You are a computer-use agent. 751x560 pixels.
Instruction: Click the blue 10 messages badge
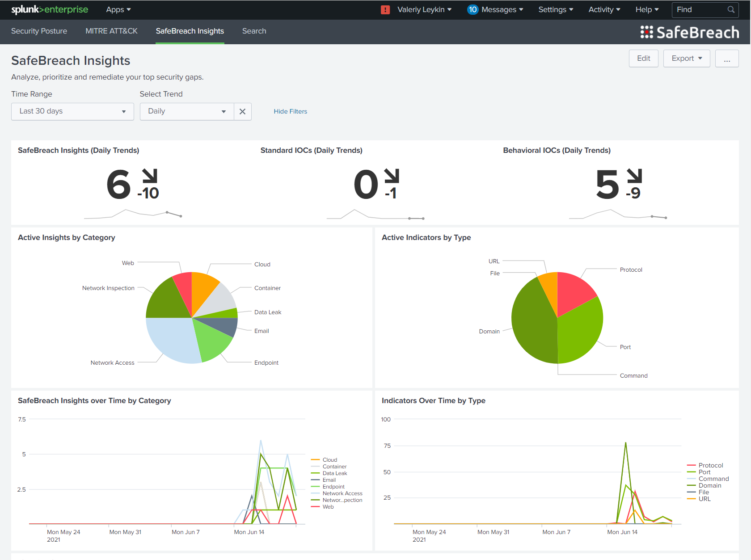[473, 9]
